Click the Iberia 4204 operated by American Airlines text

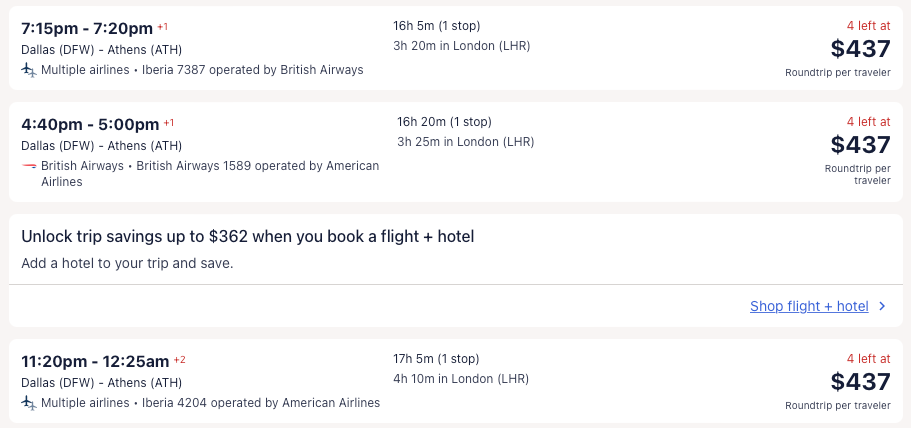(258, 403)
